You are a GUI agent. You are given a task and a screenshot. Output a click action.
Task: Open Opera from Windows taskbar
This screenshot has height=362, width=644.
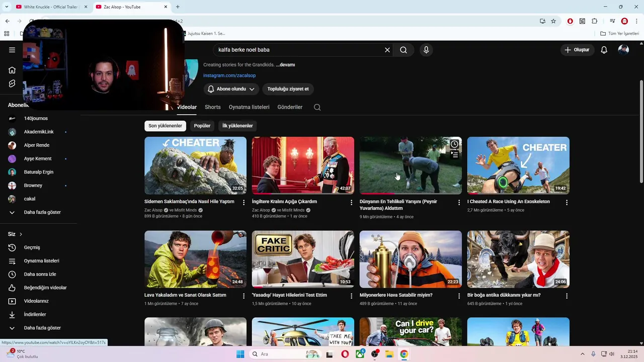tap(345, 354)
